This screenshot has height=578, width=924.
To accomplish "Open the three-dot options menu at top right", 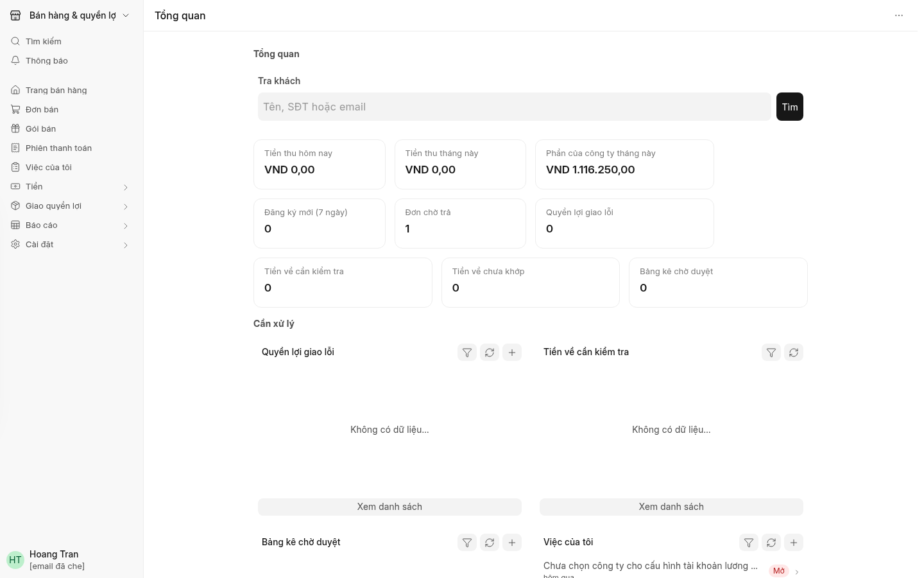I will (899, 15).
